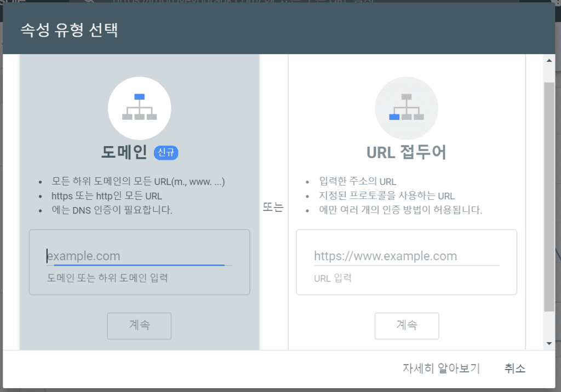Viewport: 561px width, 392px height.
Task: Click the 또는 separator label
Action: (273, 207)
